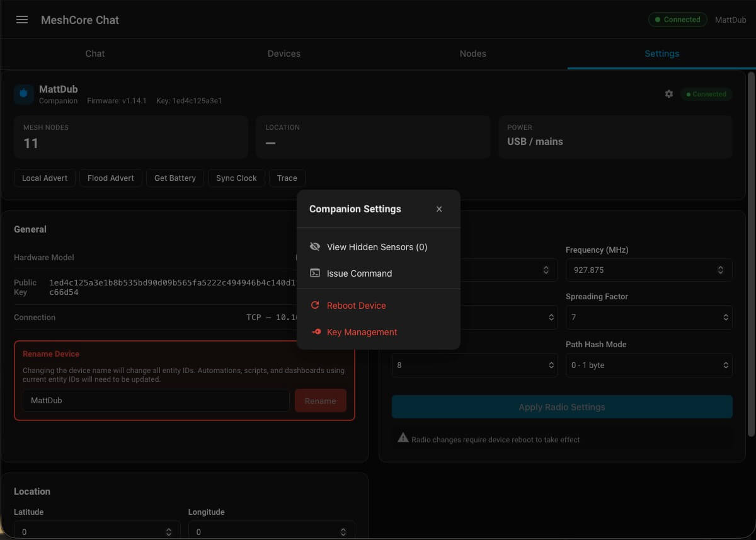756x540 pixels.
Task: Select the Settings tab
Action: coord(661,54)
